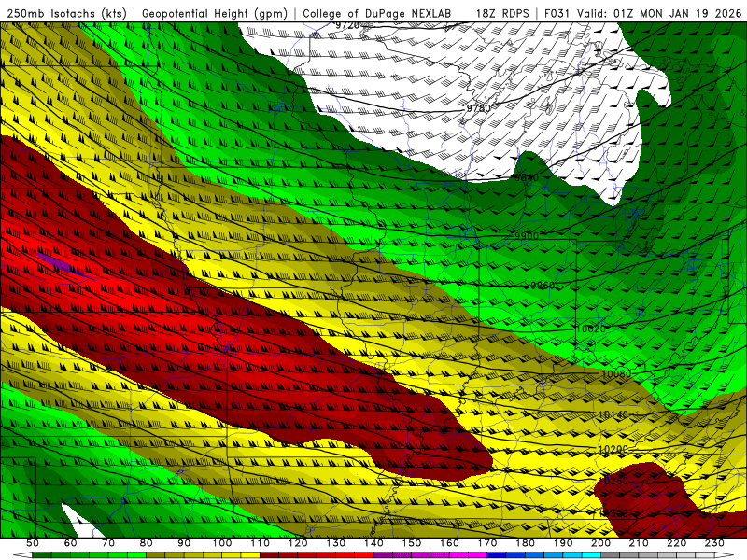Select the 180 kts scale label
747x560 pixels.
tap(526, 543)
